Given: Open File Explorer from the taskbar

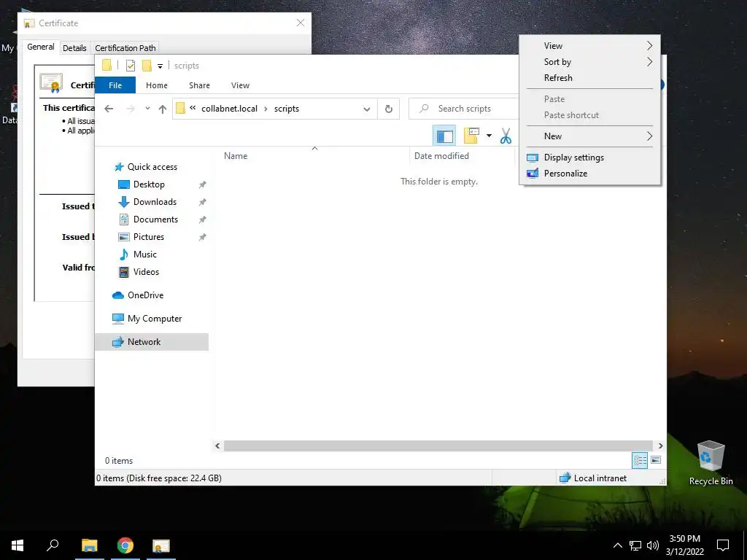Looking at the screenshot, I should pyautogui.click(x=89, y=545).
